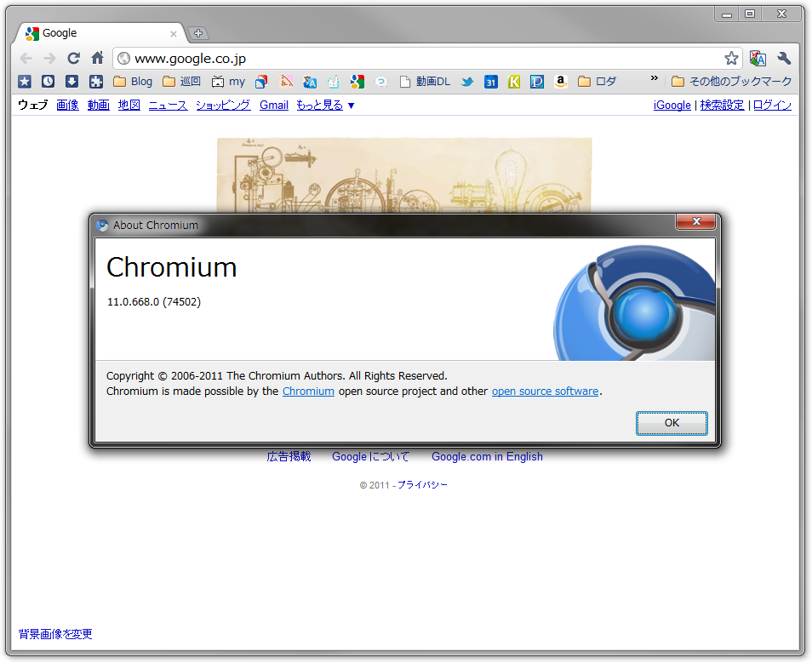Open the 画像 link
This screenshot has height=663, width=812.
coord(67,106)
